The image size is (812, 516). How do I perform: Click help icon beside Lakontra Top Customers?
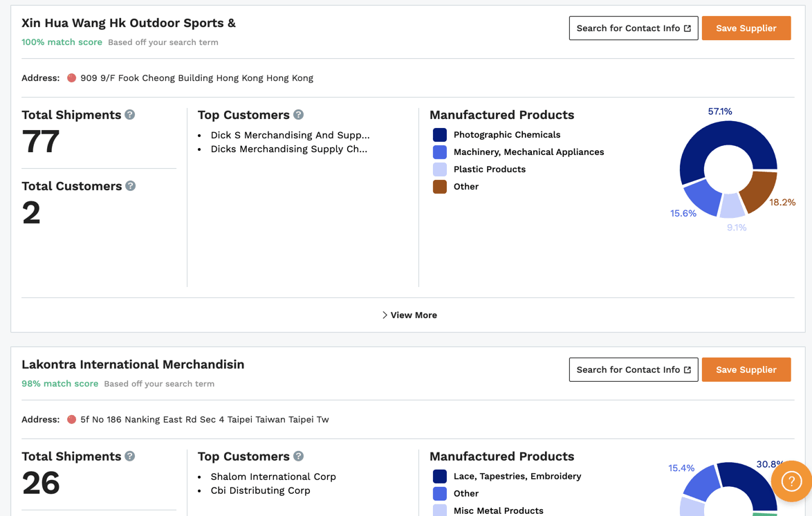[298, 456]
